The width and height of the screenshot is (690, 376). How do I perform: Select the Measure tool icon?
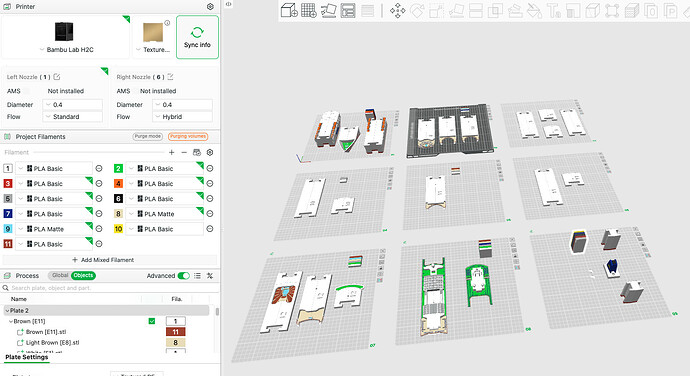pyautogui.click(x=573, y=11)
